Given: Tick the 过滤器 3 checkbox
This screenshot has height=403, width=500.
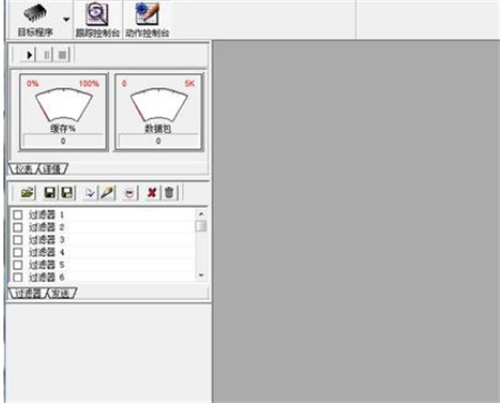Looking at the screenshot, I should tap(18, 240).
